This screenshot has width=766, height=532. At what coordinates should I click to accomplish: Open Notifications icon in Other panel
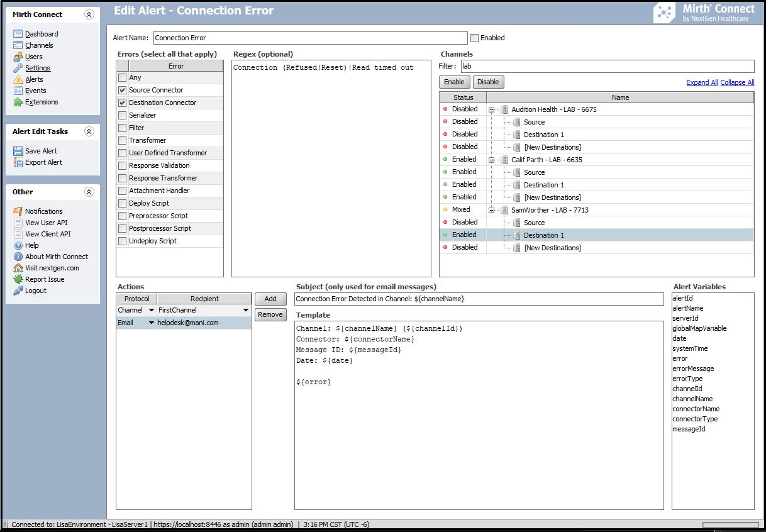[x=18, y=211]
